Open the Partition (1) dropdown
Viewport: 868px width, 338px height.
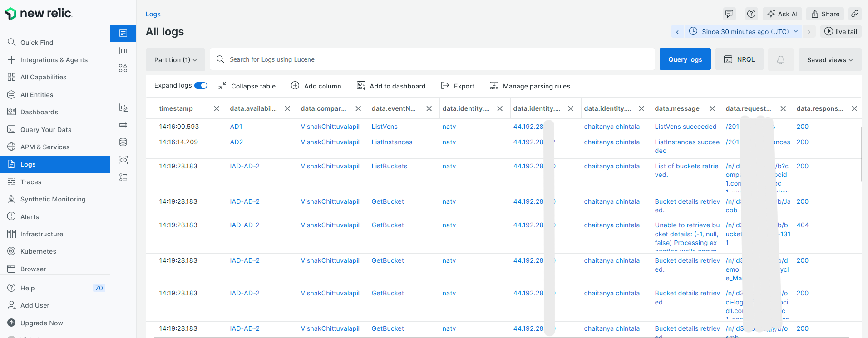coord(175,59)
